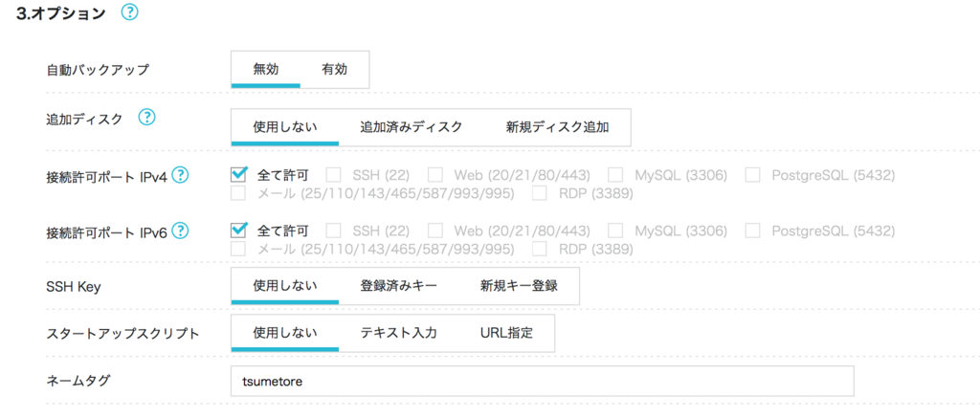Choose 使用しない for スタートアップスクリプト
This screenshot has height=418, width=980.
click(x=285, y=333)
